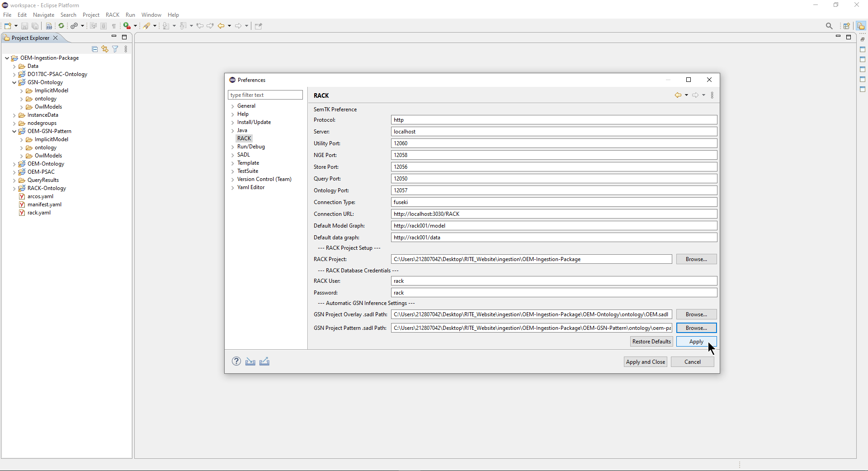Click the magnifier quick search icon
The width and height of the screenshot is (868, 471).
tap(829, 26)
